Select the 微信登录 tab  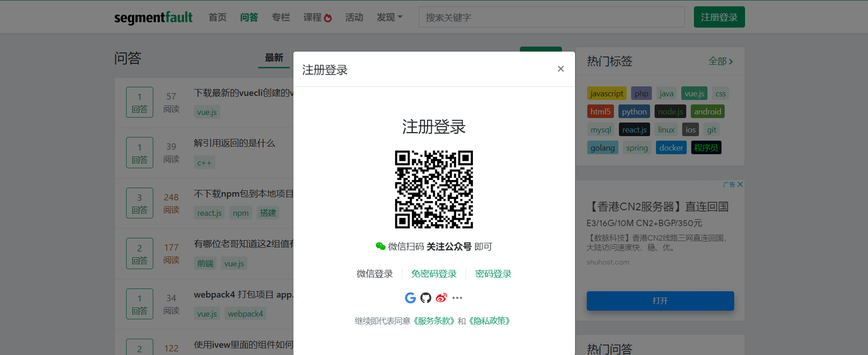coord(375,274)
